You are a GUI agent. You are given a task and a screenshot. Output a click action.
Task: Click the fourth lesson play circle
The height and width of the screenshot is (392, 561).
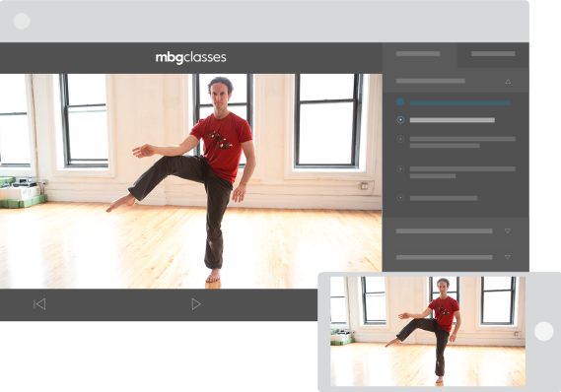tap(400, 168)
